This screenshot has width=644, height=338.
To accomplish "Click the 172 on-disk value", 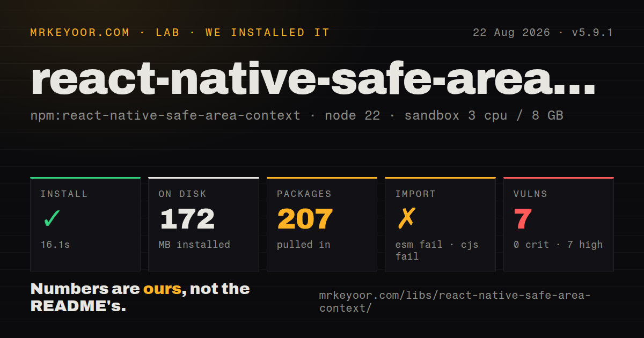I will pyautogui.click(x=187, y=219).
